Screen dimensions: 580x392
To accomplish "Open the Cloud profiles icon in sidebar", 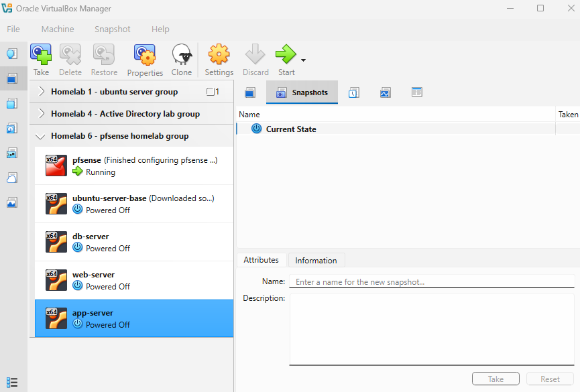I will tap(12, 178).
